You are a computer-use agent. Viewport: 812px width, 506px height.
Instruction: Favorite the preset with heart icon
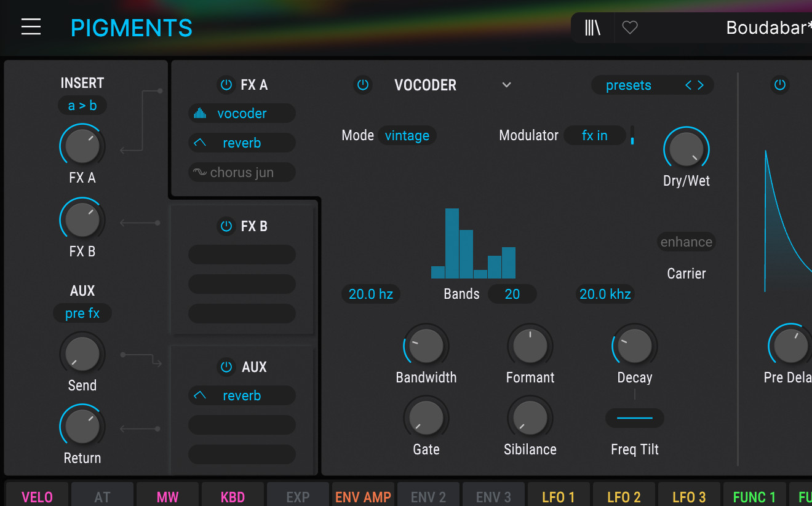(630, 28)
